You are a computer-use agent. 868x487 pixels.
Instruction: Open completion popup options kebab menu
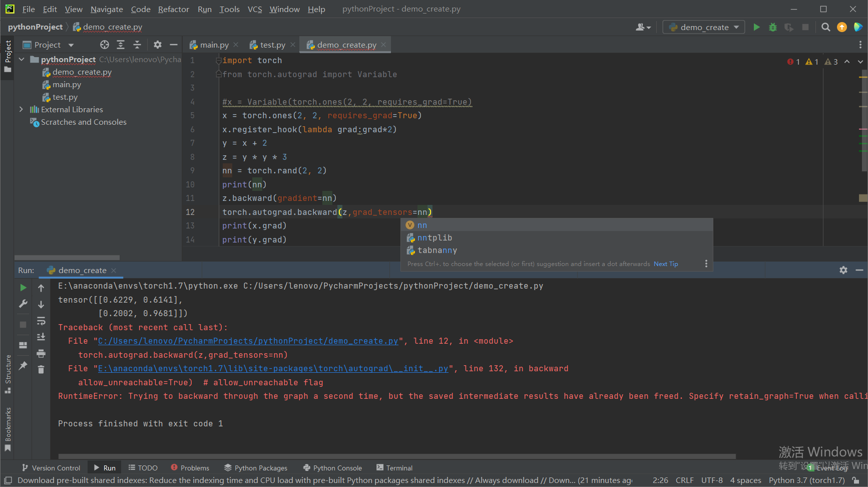pos(706,264)
